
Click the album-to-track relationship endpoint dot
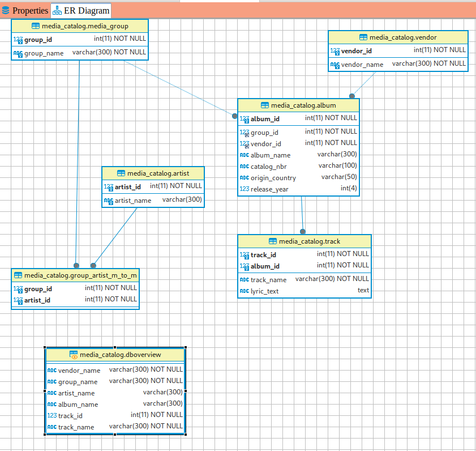click(x=303, y=231)
